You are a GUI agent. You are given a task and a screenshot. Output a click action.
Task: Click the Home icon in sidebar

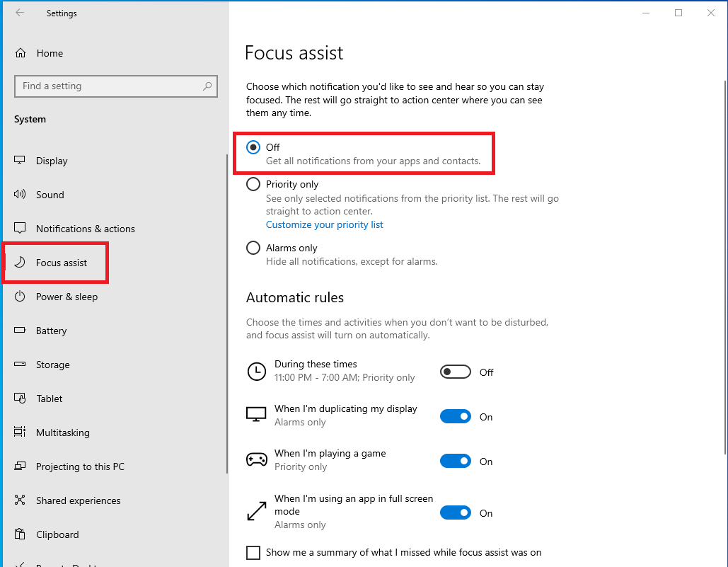pyautogui.click(x=21, y=53)
